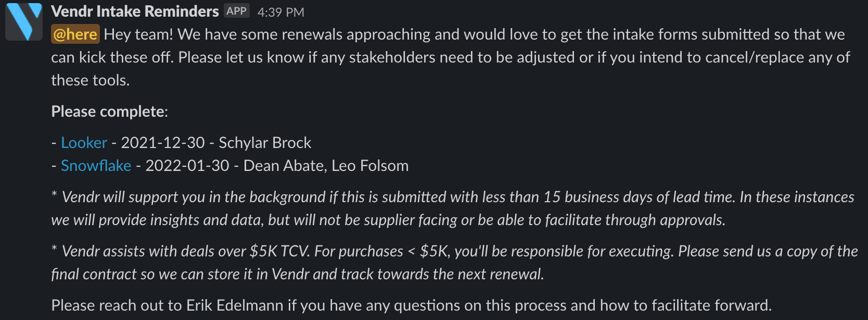The image size is (868, 320).
Task: Open the Vendr Intake Reminders bot profile icon
Action: 23,21
